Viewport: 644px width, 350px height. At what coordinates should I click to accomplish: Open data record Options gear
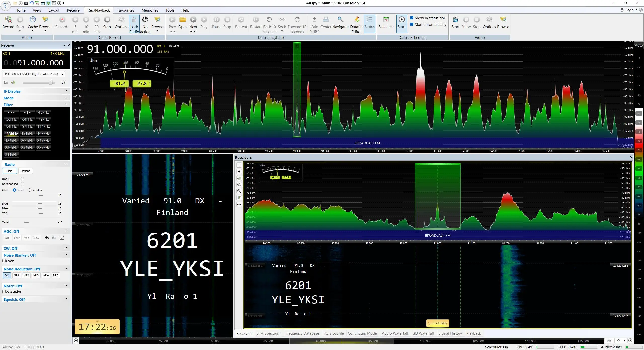(122, 20)
